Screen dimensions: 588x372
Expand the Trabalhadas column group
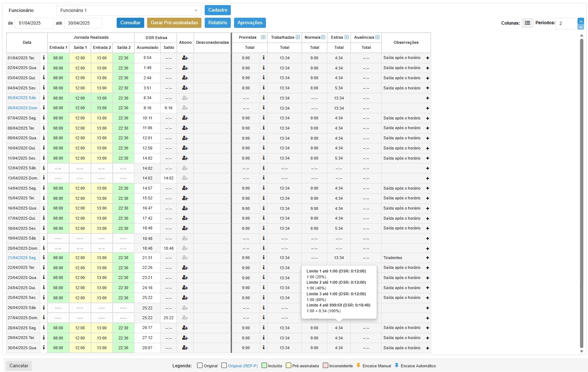pyautogui.click(x=298, y=37)
